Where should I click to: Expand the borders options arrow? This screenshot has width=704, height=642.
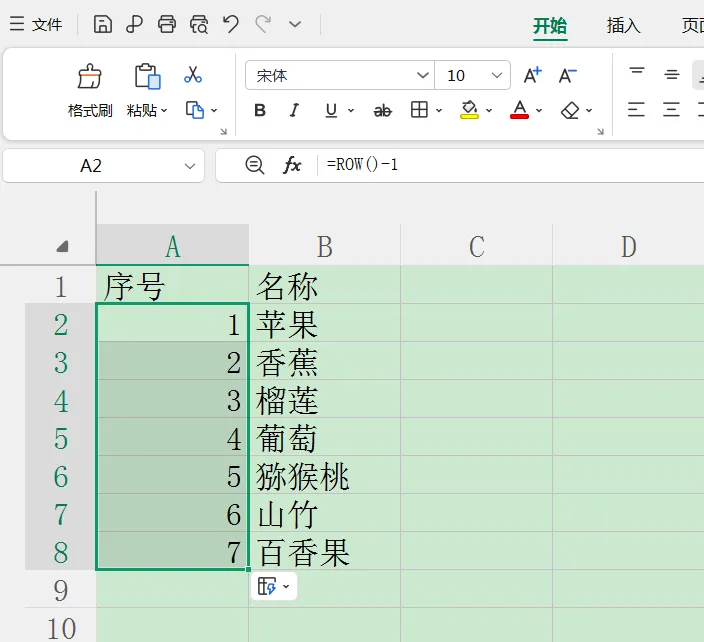tap(439, 110)
